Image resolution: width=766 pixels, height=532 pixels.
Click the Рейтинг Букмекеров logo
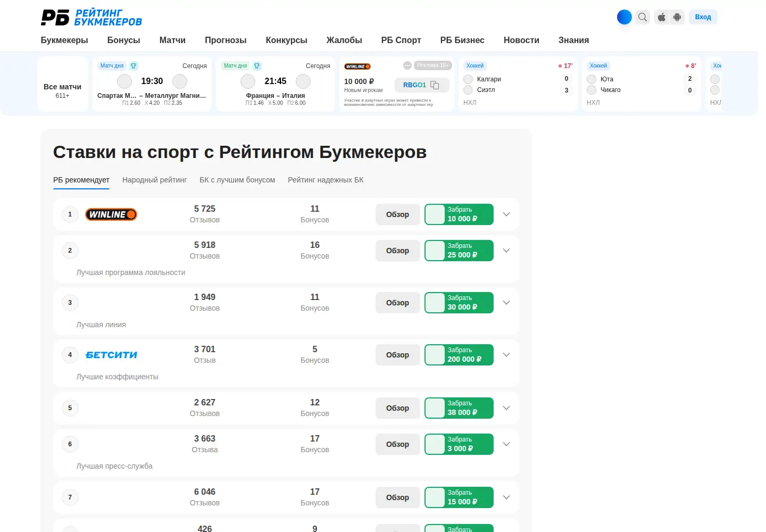coord(91,18)
